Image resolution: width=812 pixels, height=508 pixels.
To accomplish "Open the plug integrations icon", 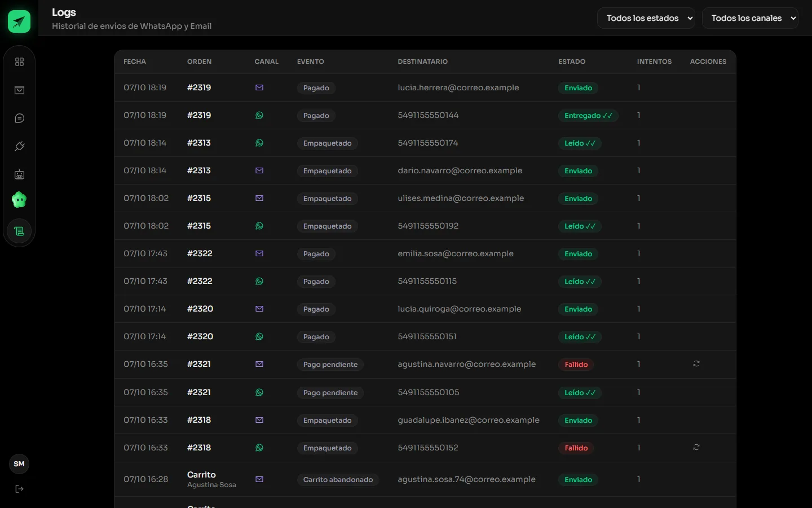I will point(19,147).
